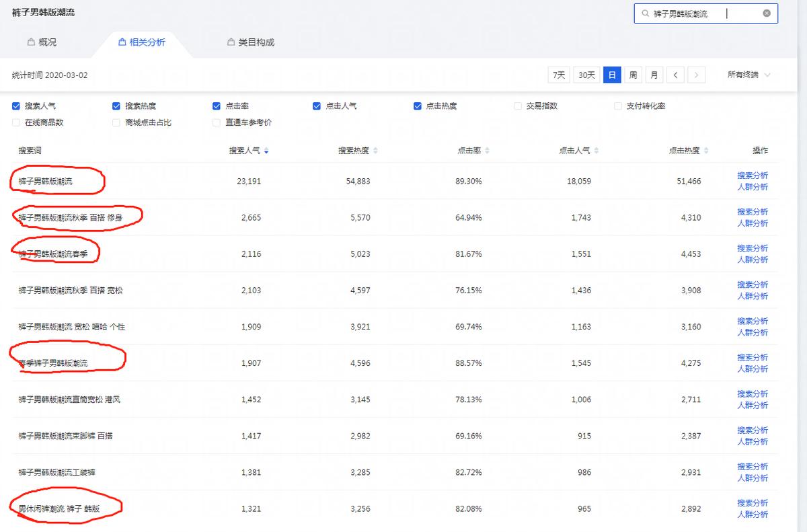Uncheck the 搜索人气 metric checkbox
This screenshot has height=532, width=807.
click(x=15, y=106)
